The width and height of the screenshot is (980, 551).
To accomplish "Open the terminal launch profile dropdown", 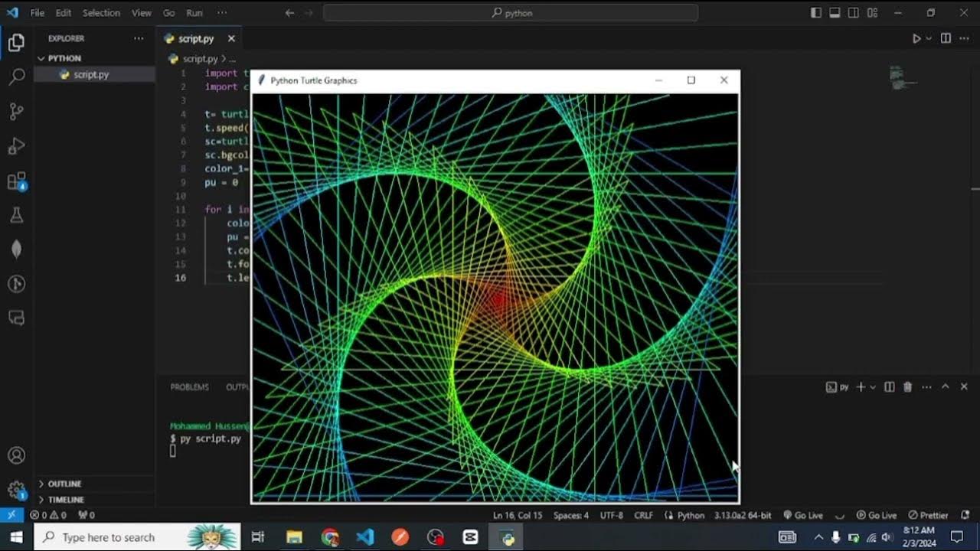I will [x=872, y=387].
